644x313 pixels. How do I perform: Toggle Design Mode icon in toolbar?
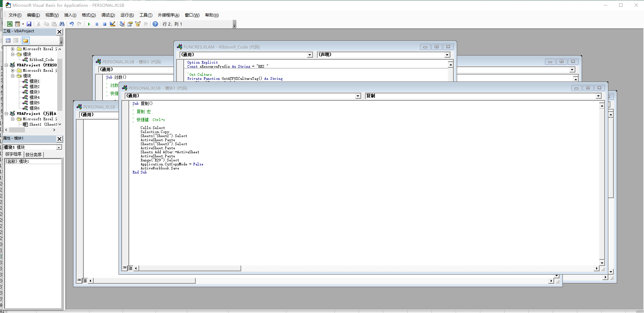point(112,24)
